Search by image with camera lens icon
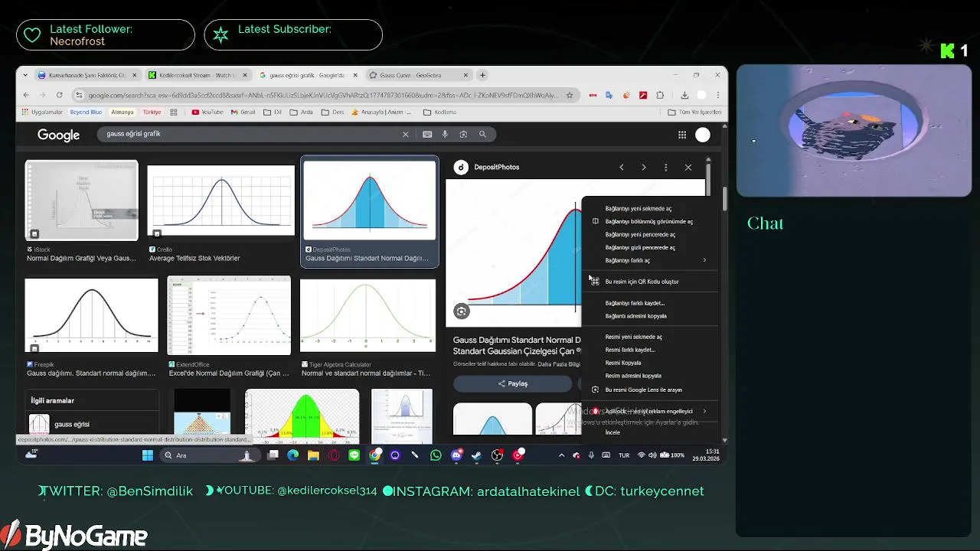This screenshot has width=980, height=551. click(463, 134)
